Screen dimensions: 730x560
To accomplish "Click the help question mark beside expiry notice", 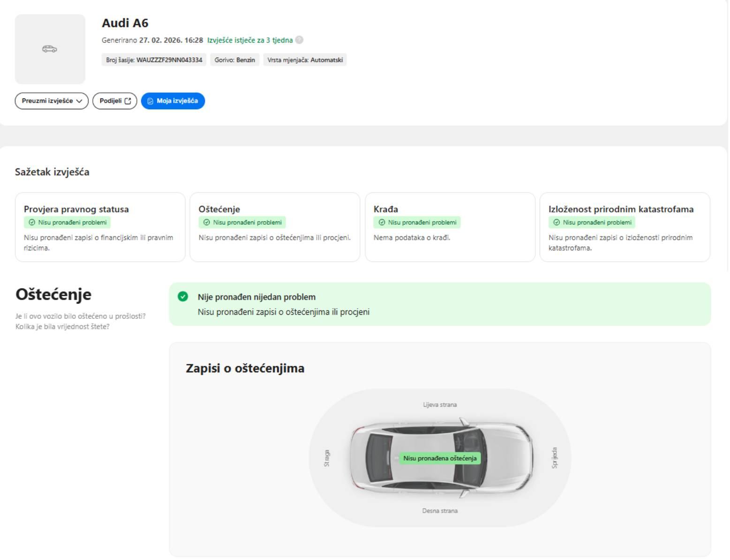I will click(299, 40).
